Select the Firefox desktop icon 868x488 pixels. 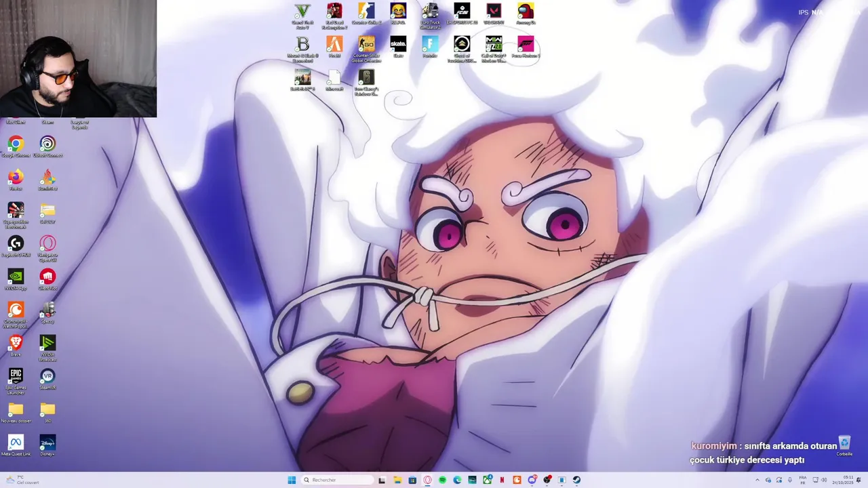pyautogui.click(x=16, y=180)
